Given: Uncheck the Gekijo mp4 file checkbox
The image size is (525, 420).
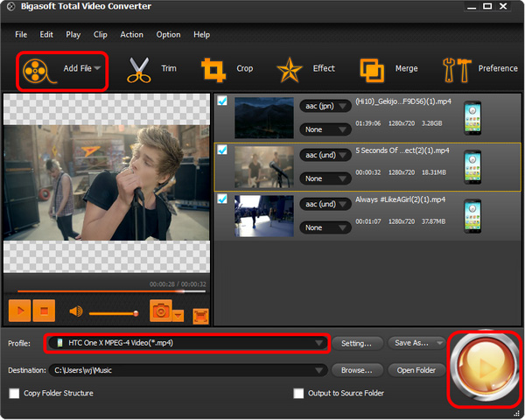Looking at the screenshot, I should coord(222,101).
